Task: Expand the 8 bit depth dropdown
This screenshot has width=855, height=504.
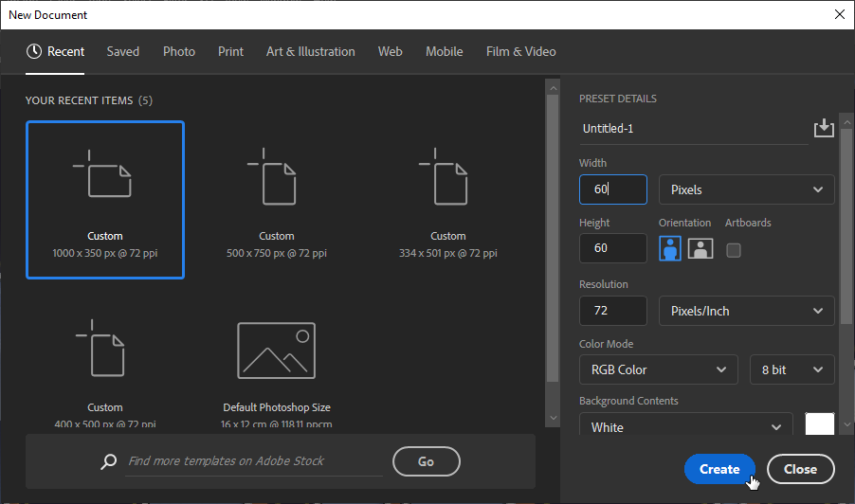Action: 791,369
